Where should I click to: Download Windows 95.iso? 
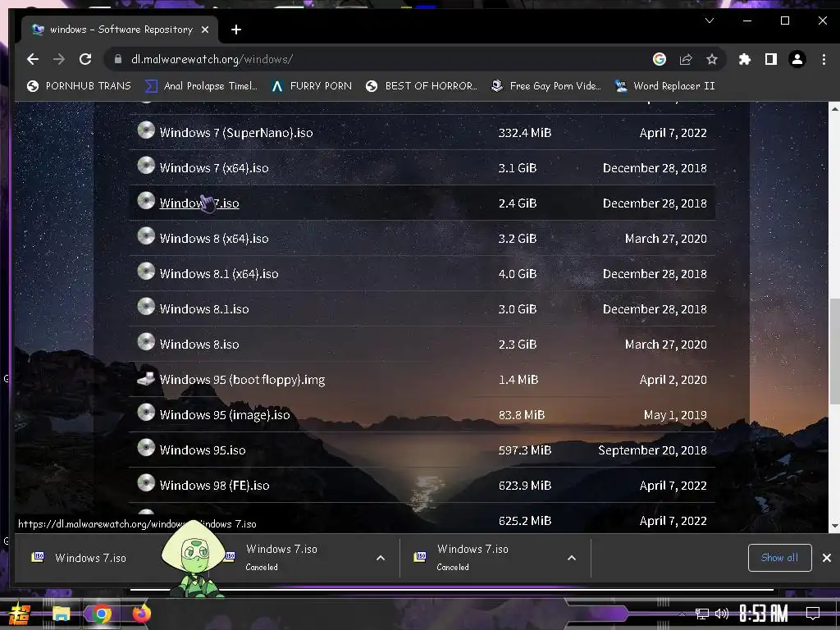(203, 450)
